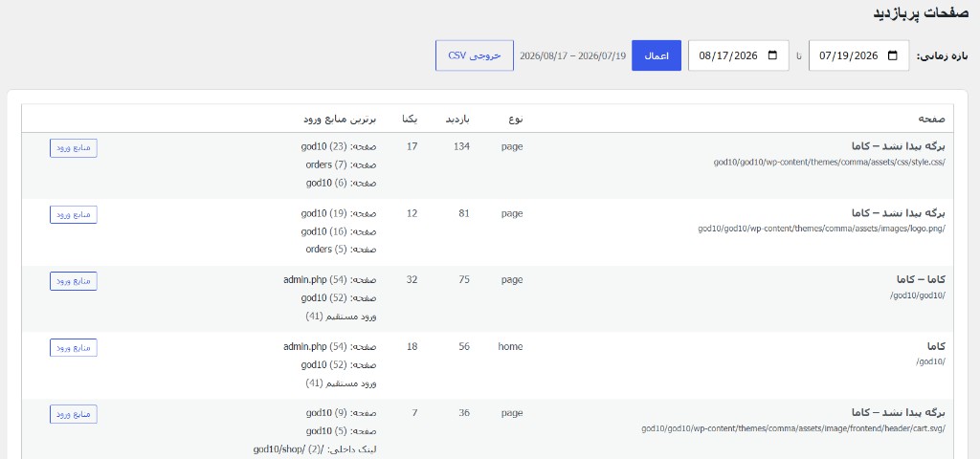
Task: Open calendar picker icon in 07/19/2026 field
Action: pos(893,55)
